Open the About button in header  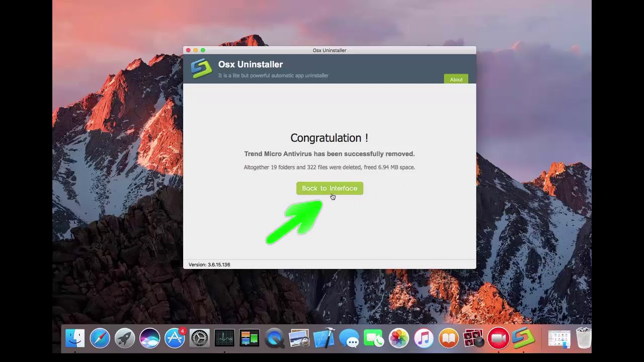coord(456,79)
